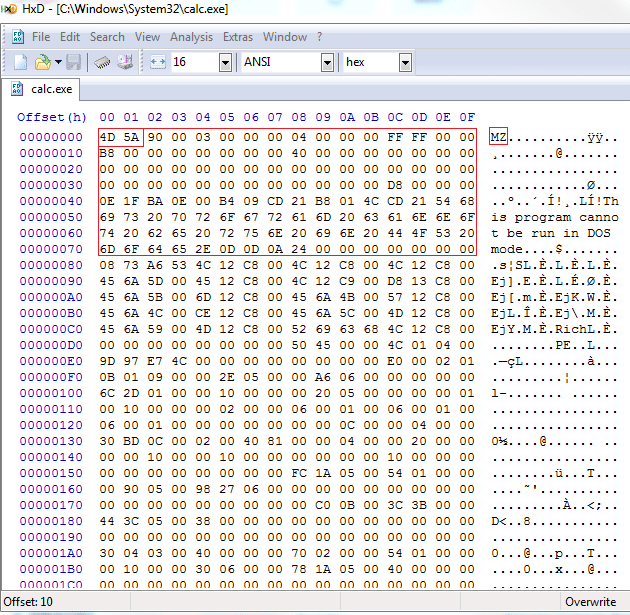
Task: Click the Save floppy disk icon
Action: click(74, 62)
